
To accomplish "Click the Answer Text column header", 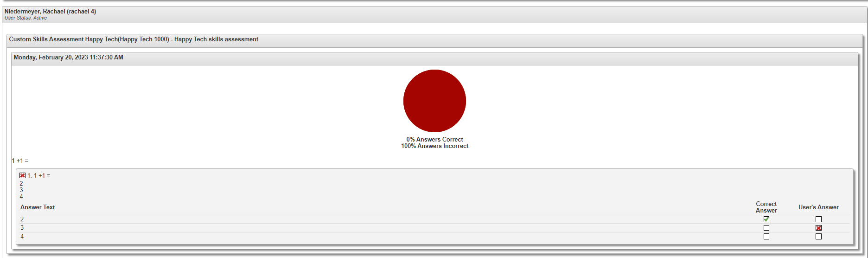I will pyautogui.click(x=38, y=207).
